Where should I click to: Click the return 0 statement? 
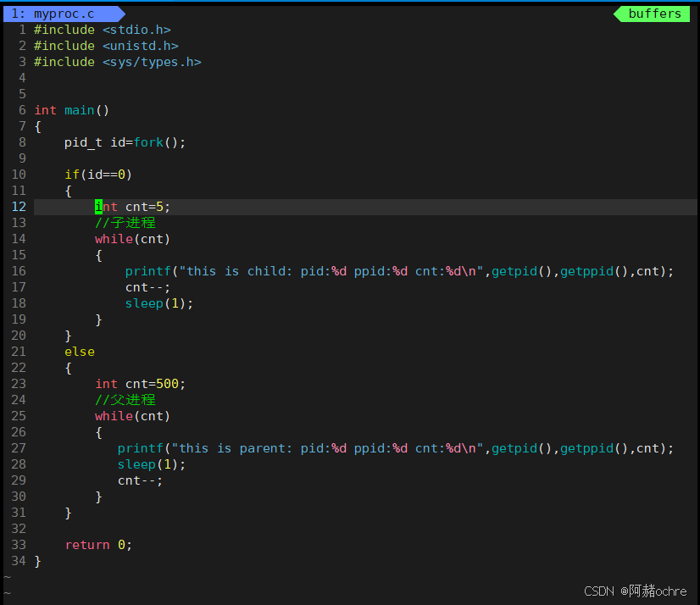point(96,544)
